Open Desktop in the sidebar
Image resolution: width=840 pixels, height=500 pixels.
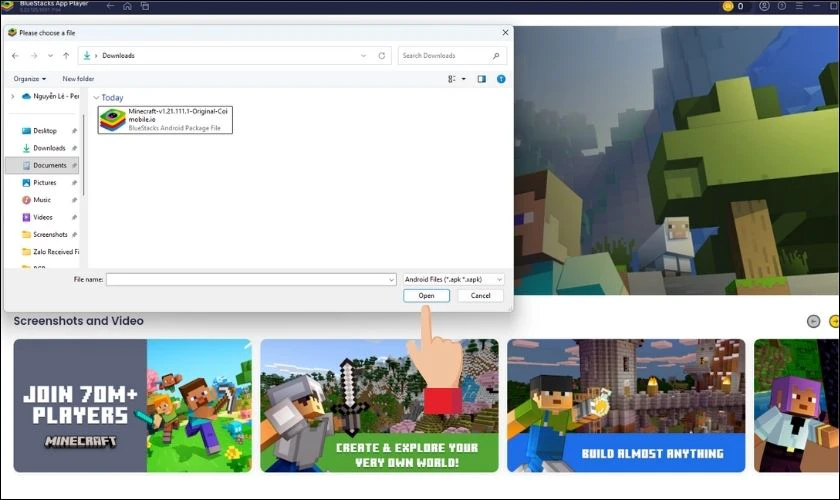click(x=43, y=131)
